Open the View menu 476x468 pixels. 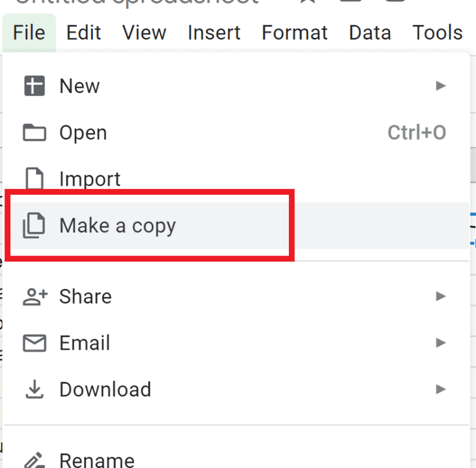click(144, 32)
